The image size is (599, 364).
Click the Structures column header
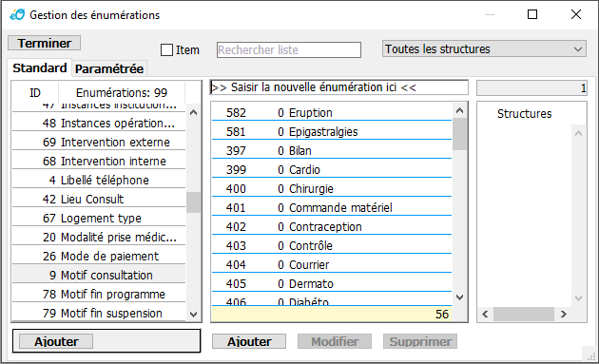524,113
